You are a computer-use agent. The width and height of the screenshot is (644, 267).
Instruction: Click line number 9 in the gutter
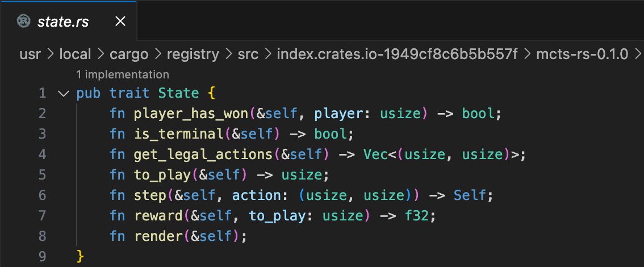click(x=42, y=257)
